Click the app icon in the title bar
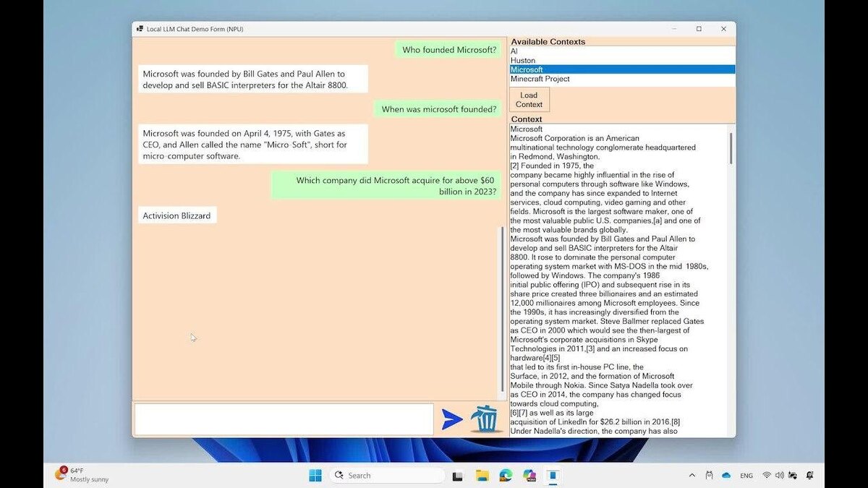The height and width of the screenshot is (488, 868). (x=139, y=29)
